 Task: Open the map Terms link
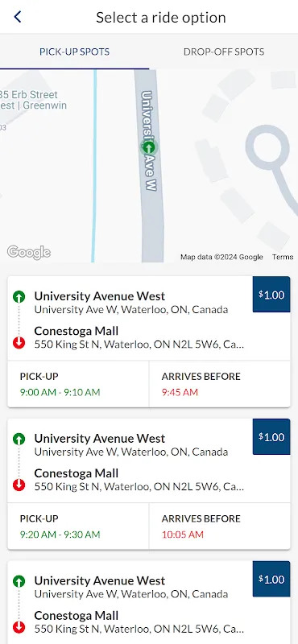(283, 257)
